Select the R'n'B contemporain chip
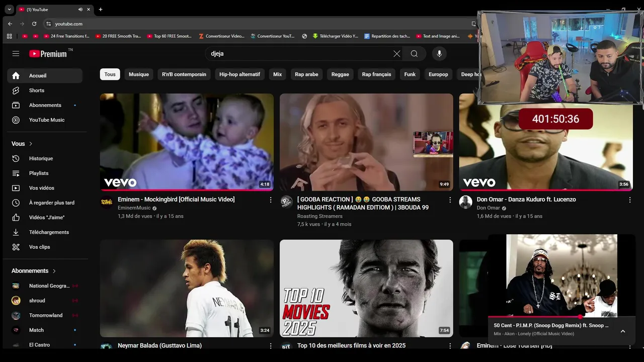 pos(184,74)
